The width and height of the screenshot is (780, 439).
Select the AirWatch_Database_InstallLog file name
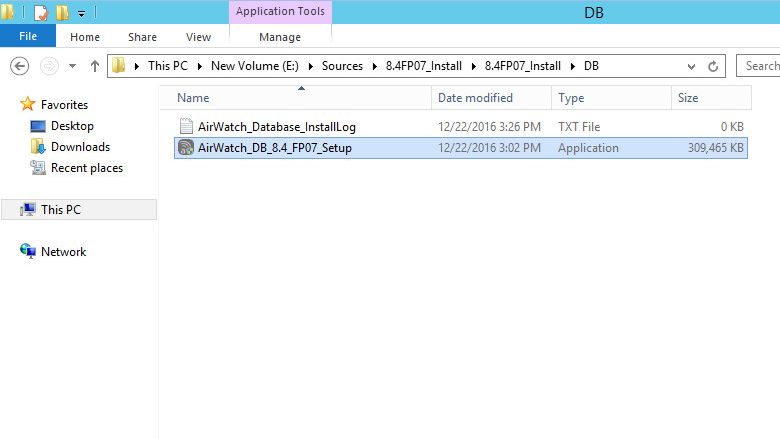[x=277, y=127]
